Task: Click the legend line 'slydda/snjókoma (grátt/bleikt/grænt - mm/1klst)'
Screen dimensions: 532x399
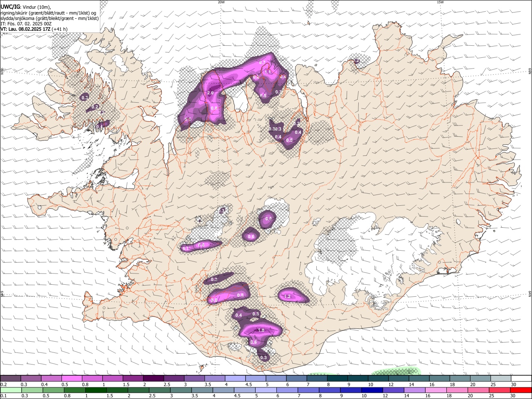Action: 49,18
